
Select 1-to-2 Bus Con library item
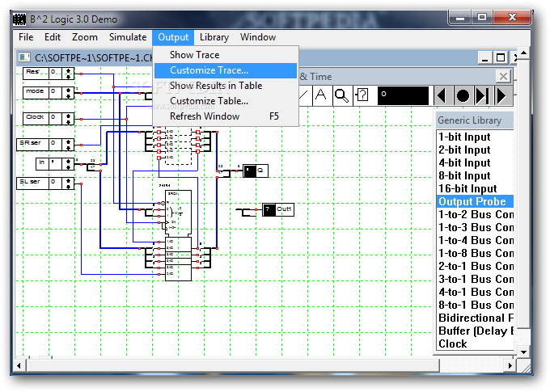coord(476,214)
